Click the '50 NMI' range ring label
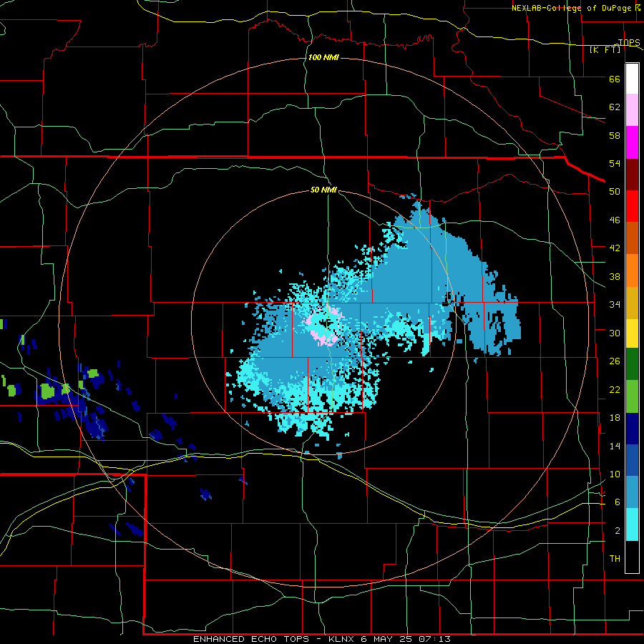Screen dimensions: 644x644 323,190
